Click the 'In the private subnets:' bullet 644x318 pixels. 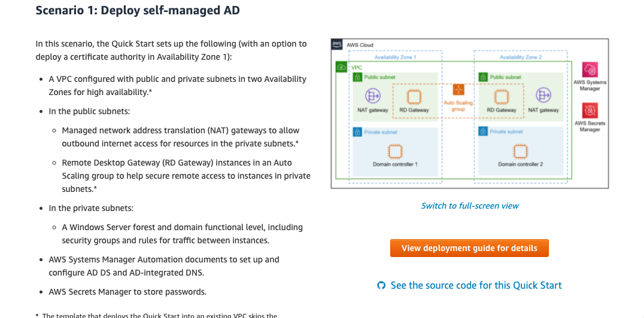(x=91, y=208)
